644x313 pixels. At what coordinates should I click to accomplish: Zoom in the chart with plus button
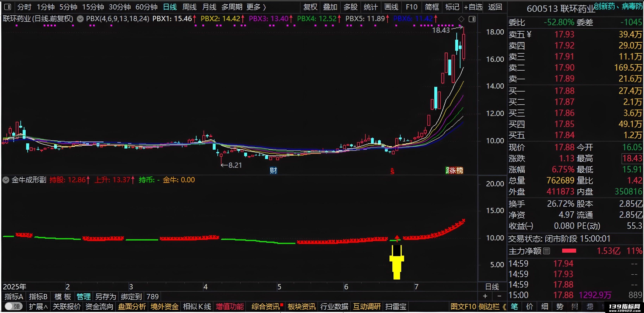[x=485, y=296]
